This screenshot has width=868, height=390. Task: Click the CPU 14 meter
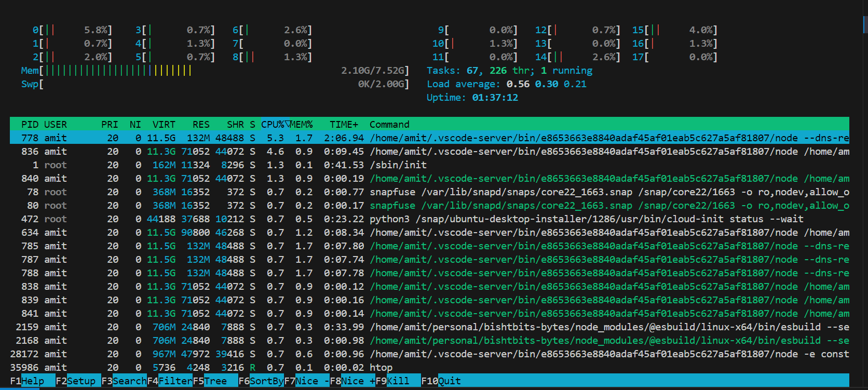click(578, 57)
